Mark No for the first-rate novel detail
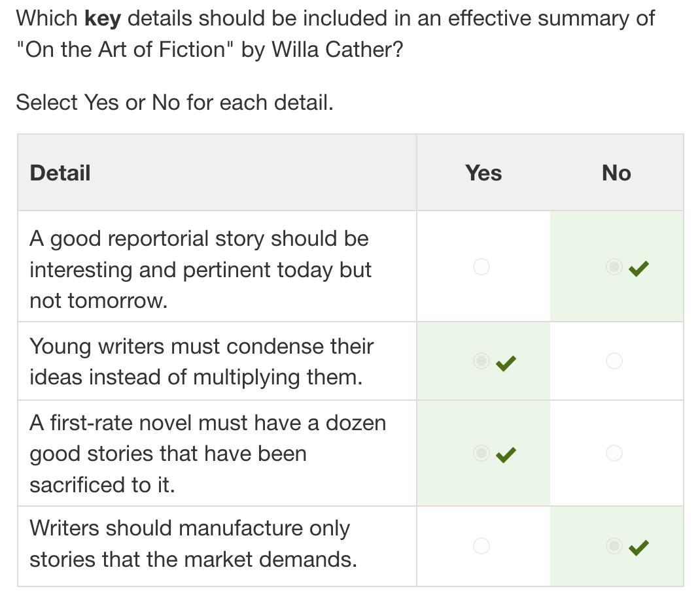 coord(614,453)
